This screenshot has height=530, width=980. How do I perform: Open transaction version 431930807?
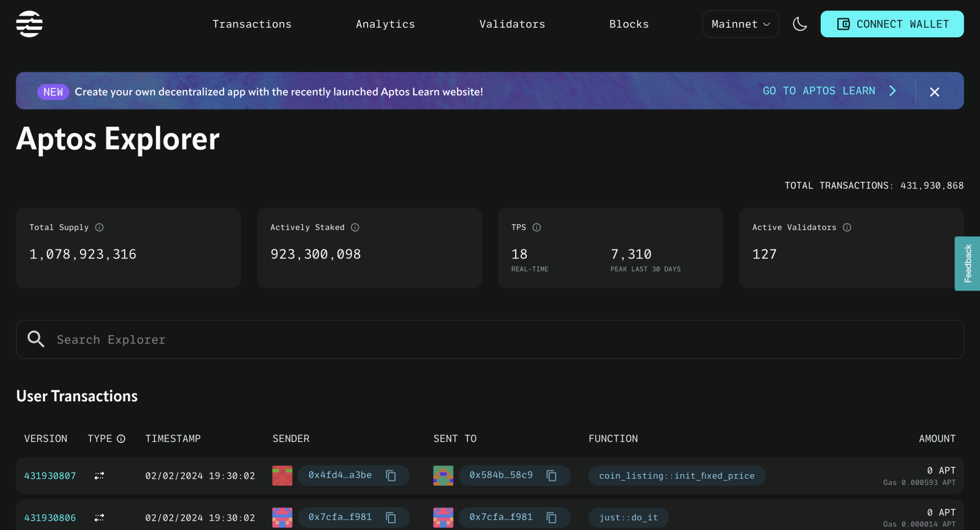(x=50, y=476)
